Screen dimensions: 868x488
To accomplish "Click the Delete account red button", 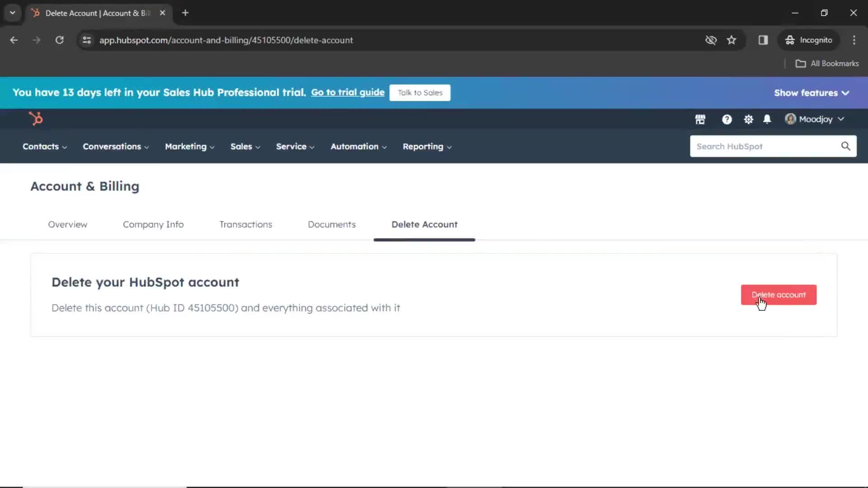I will coord(778,294).
